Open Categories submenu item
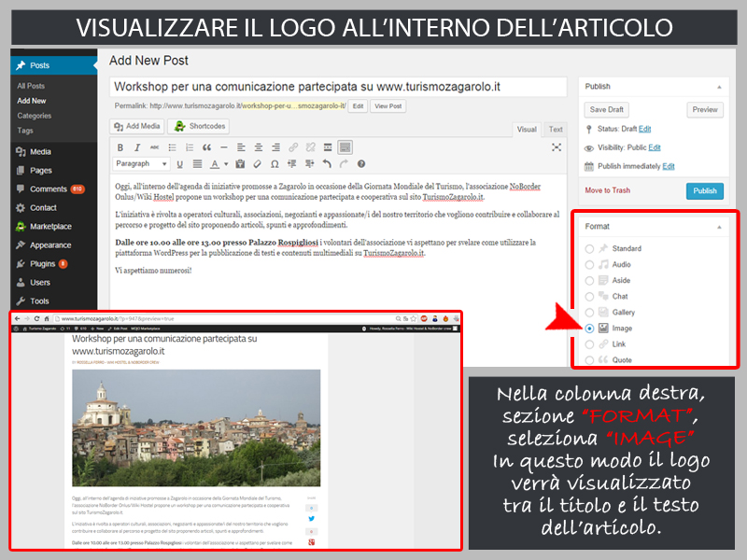This screenshot has height=560, width=747. coord(35,116)
